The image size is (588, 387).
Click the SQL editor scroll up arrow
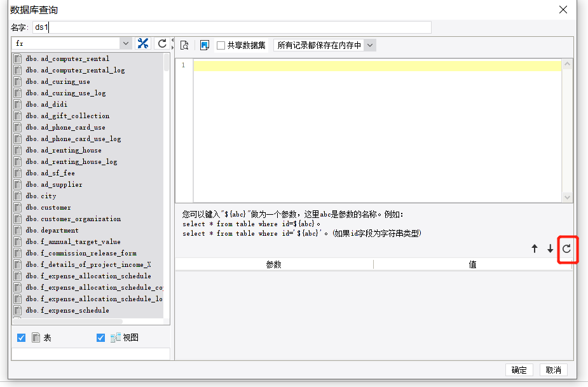pos(567,64)
